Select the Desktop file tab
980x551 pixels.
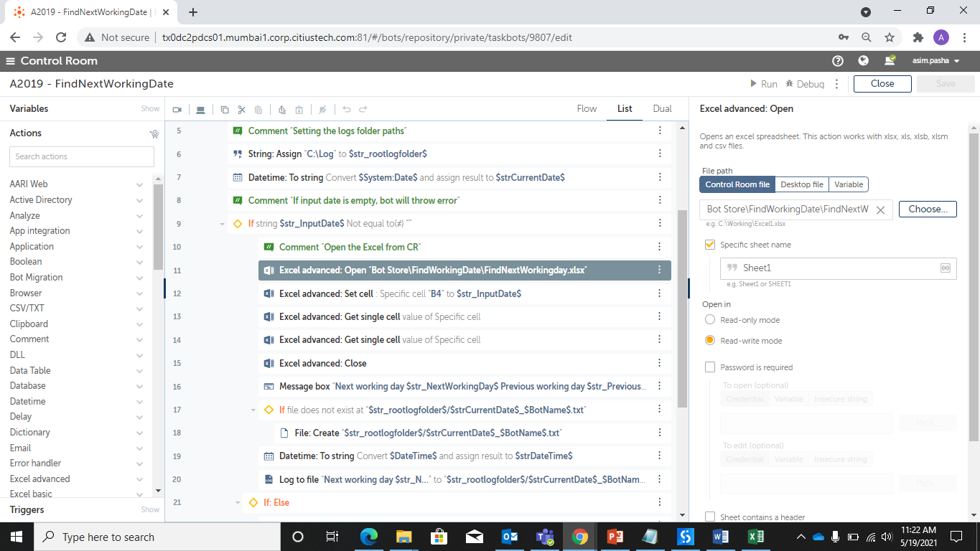click(801, 184)
